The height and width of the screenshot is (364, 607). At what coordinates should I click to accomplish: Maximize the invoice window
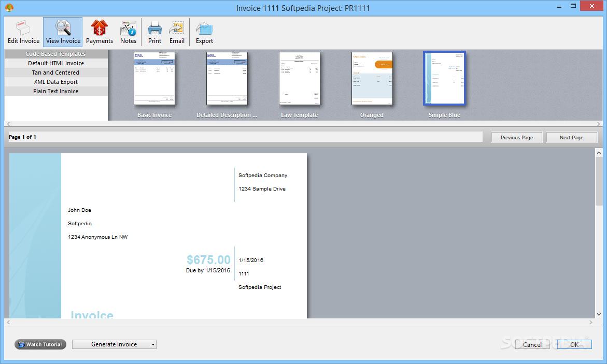click(573, 6)
